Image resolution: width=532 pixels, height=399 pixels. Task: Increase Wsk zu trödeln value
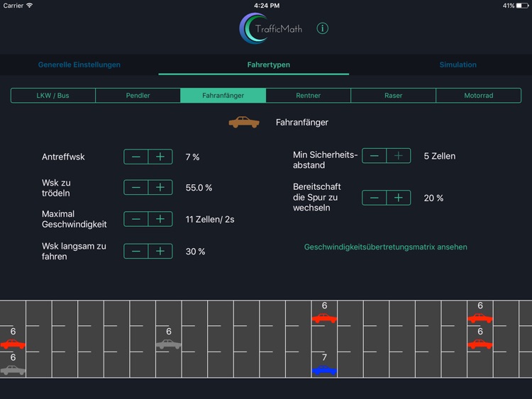[160, 188]
